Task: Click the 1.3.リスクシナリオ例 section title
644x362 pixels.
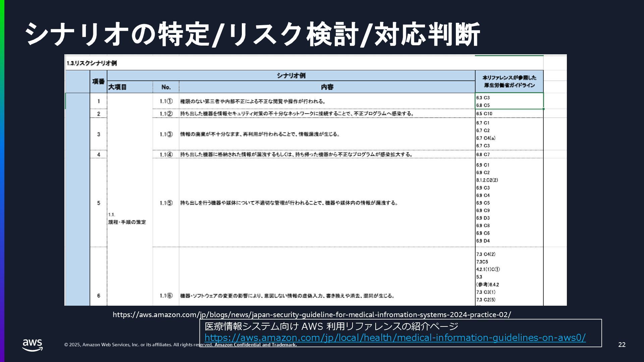Action: pyautogui.click(x=92, y=63)
